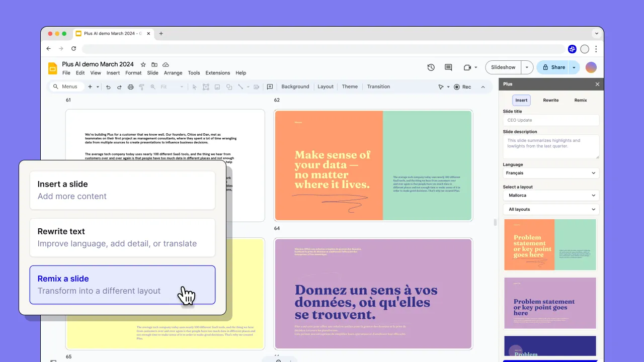Select the Text box tool

click(206, 87)
